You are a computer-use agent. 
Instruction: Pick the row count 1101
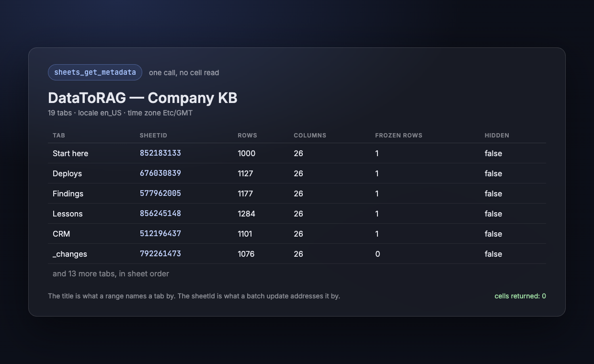[245, 234]
